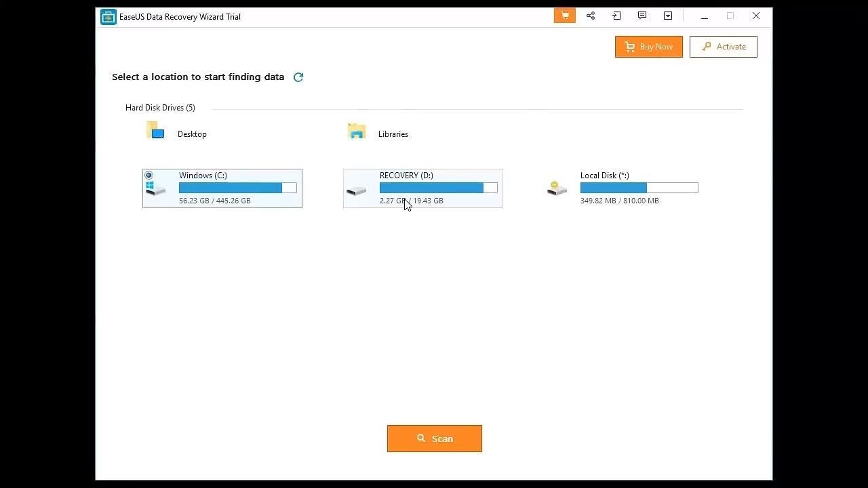Refresh the drive list with refresh icon

[x=298, y=77]
